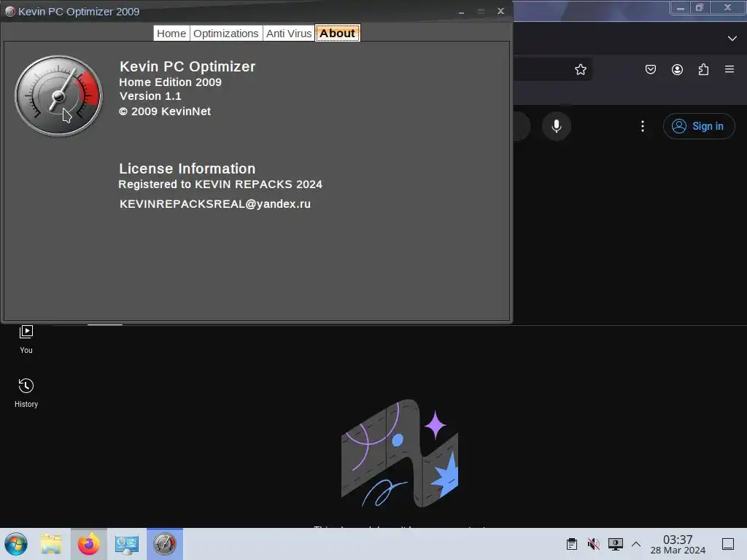Image resolution: width=747 pixels, height=560 pixels.
Task: Expand hidden system tray icons
Action: 636,544
